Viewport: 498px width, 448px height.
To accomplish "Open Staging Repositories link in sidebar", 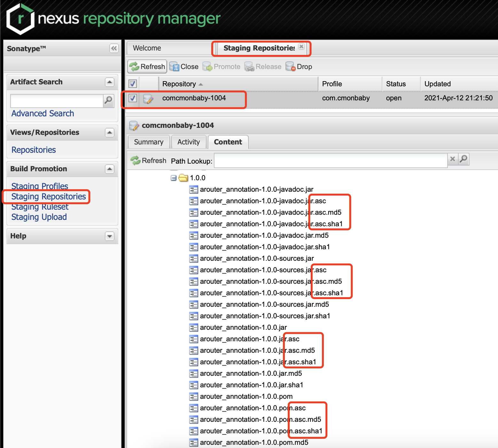I will [49, 197].
